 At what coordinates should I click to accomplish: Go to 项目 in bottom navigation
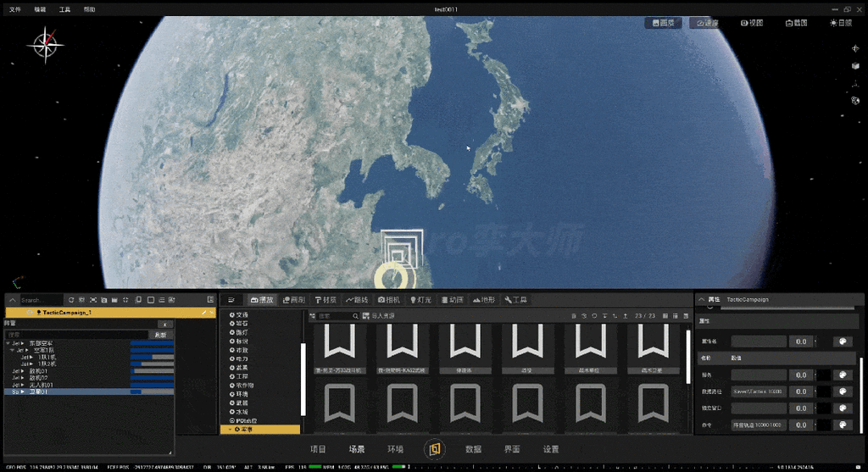pyautogui.click(x=319, y=449)
